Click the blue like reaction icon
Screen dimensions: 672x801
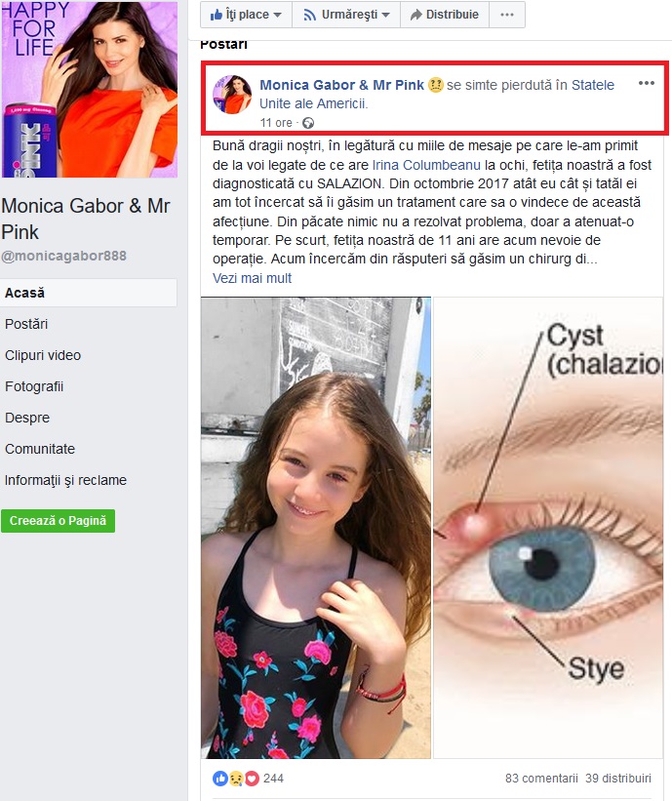coord(220,778)
